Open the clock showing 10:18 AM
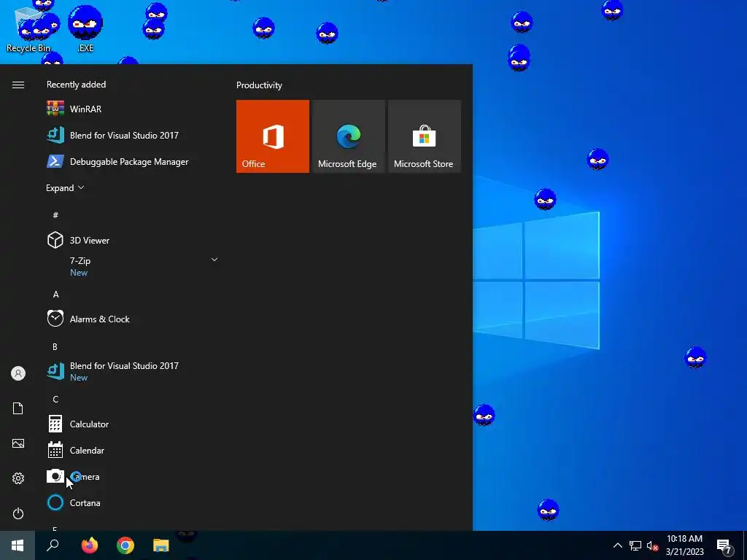The height and width of the screenshot is (560, 747). tap(684, 545)
